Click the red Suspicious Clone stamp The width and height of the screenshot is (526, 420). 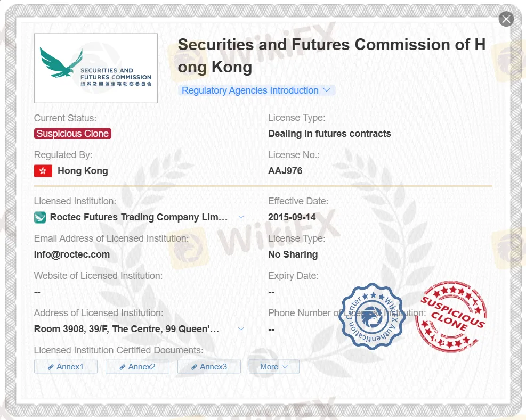coord(451,316)
